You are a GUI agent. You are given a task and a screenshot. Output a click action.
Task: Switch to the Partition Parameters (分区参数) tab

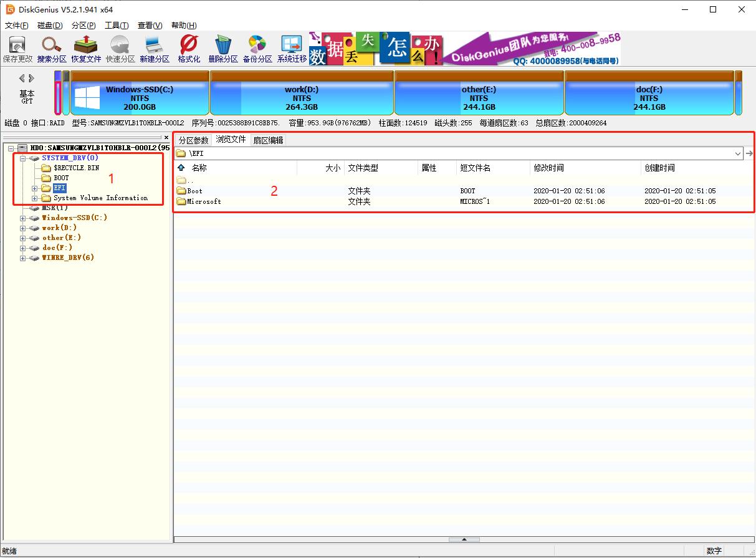pyautogui.click(x=194, y=140)
